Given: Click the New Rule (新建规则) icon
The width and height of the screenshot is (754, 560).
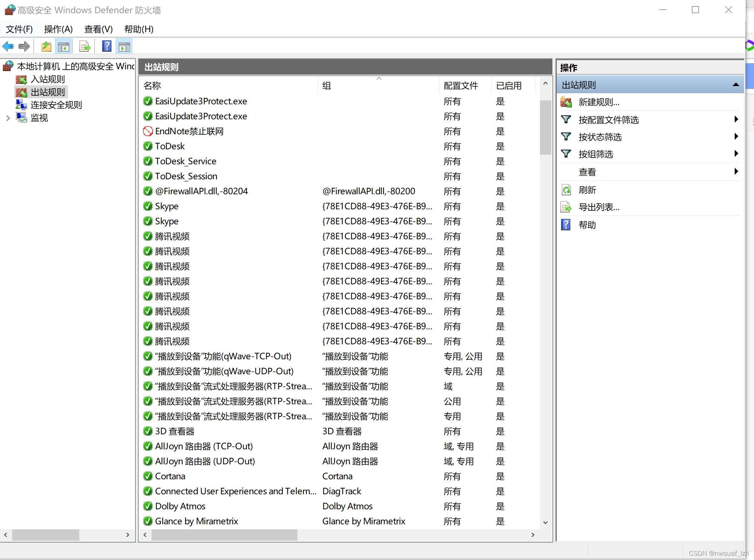Looking at the screenshot, I should point(566,102).
